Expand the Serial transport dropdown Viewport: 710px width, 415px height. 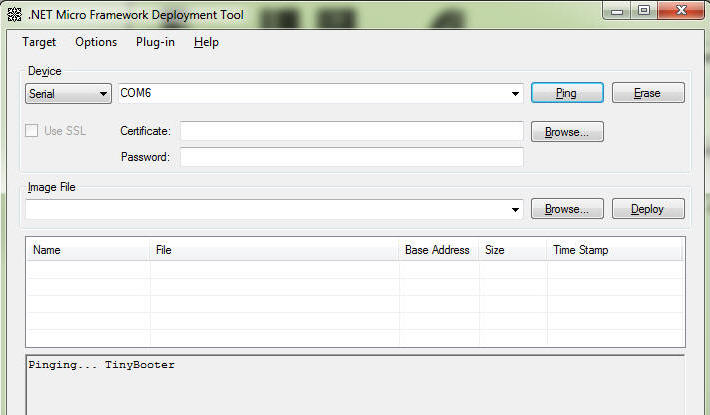[68, 94]
